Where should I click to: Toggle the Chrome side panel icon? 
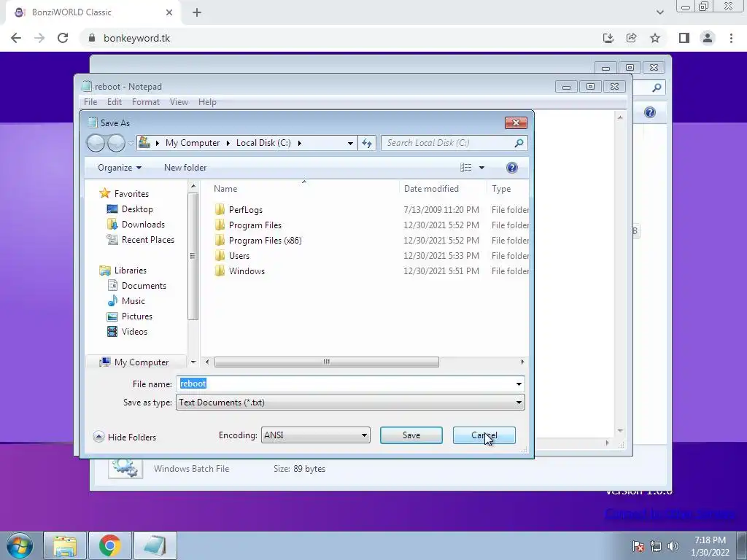[x=684, y=38]
